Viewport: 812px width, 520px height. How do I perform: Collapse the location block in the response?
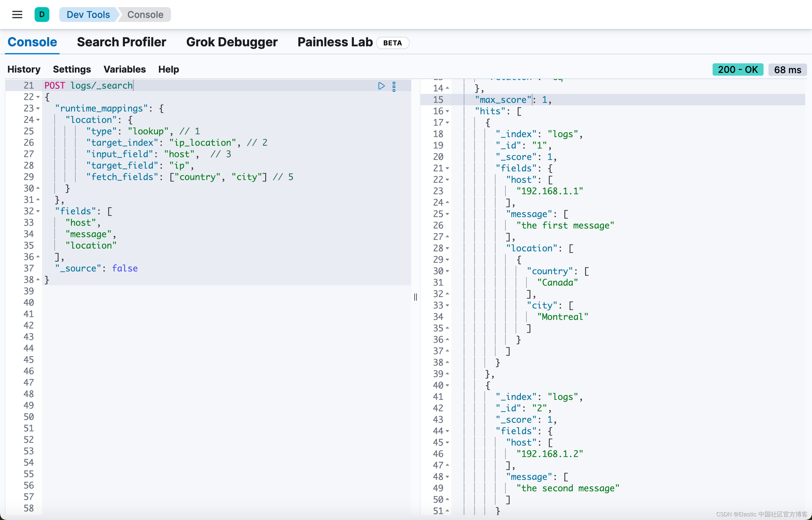coord(447,248)
